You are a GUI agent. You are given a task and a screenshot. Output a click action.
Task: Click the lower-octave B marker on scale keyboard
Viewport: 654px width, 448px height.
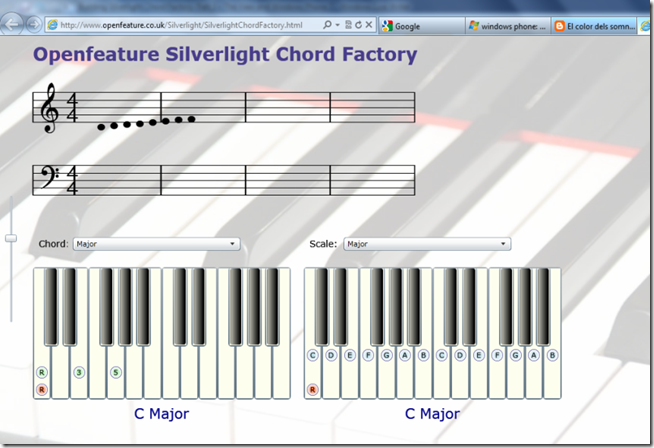[423, 355]
